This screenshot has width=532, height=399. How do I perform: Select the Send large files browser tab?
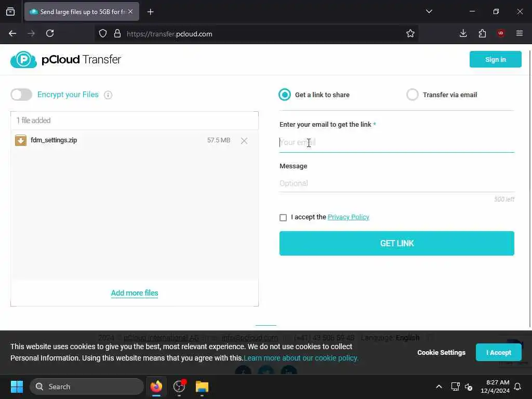pos(82,12)
